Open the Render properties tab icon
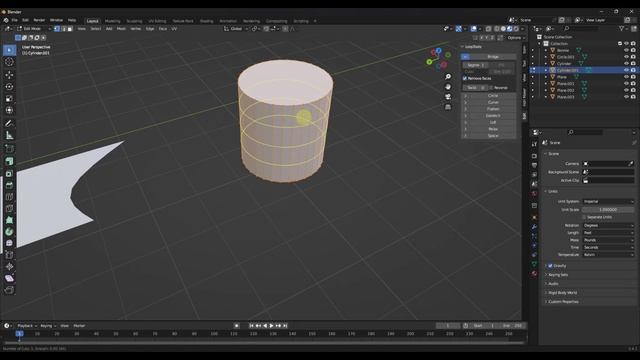 [534, 156]
